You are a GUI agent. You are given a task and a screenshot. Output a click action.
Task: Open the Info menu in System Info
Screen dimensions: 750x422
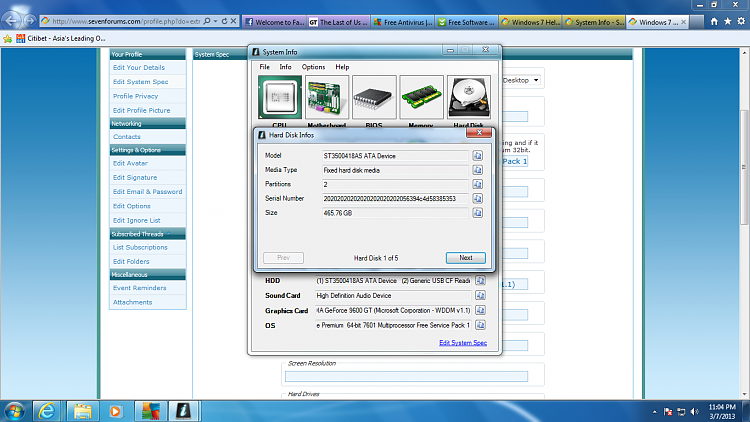coord(285,67)
